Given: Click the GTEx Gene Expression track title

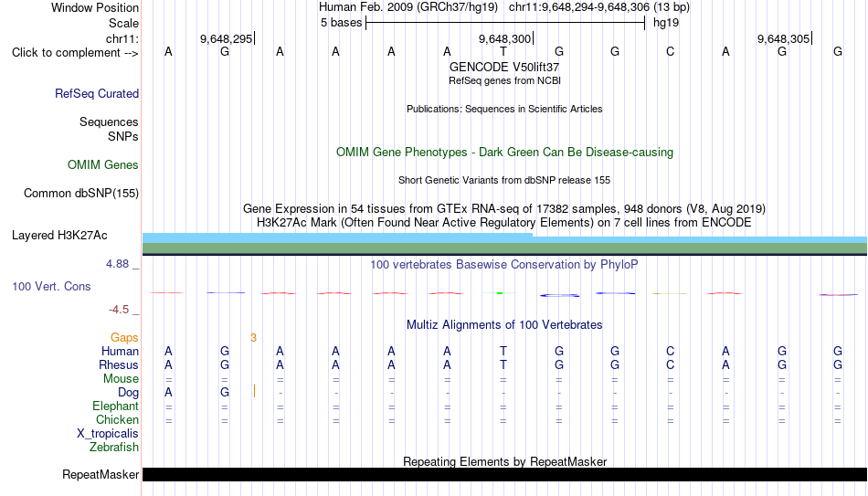Looking at the screenshot, I should (504, 208).
